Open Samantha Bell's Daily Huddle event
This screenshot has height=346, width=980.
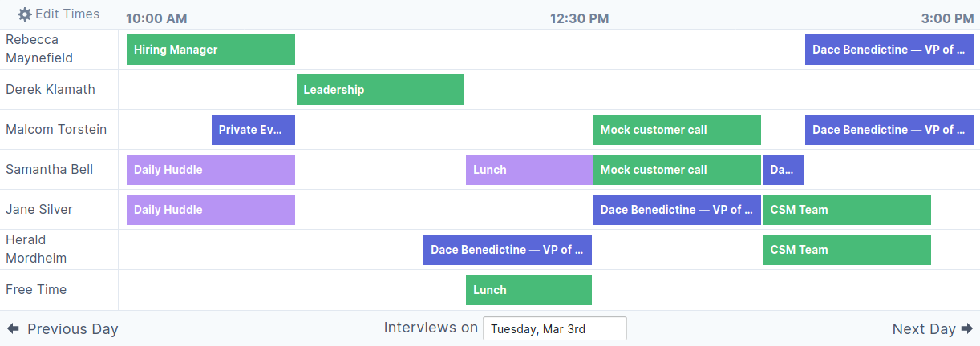click(211, 170)
